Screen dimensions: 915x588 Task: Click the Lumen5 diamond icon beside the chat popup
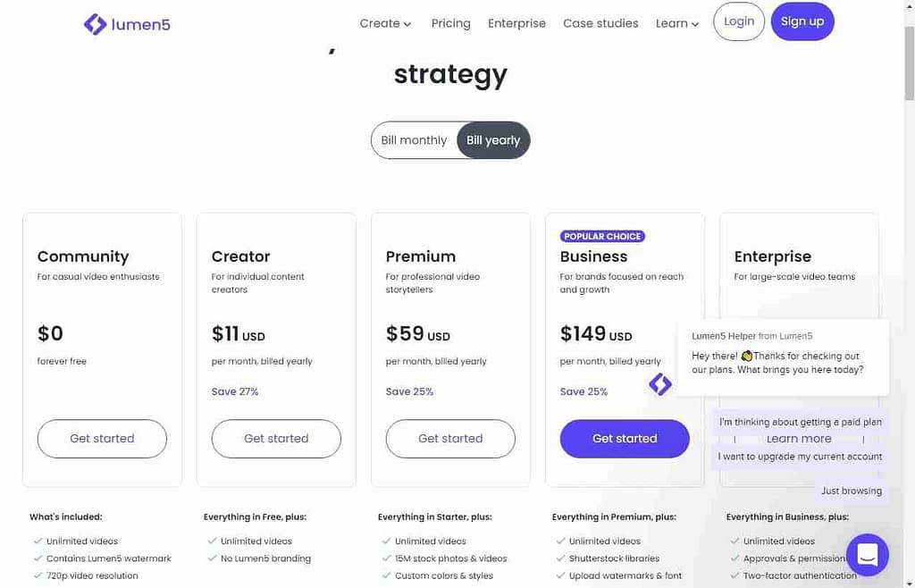click(x=659, y=384)
